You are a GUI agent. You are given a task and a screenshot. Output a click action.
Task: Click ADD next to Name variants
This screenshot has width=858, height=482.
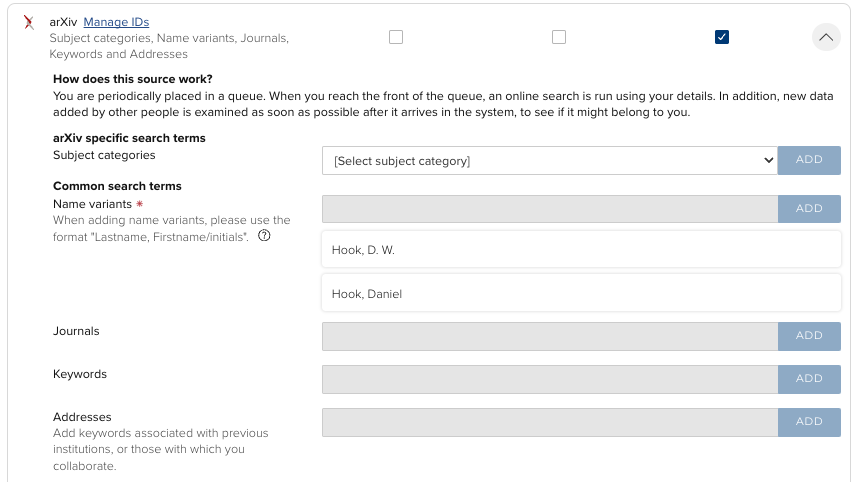point(809,209)
